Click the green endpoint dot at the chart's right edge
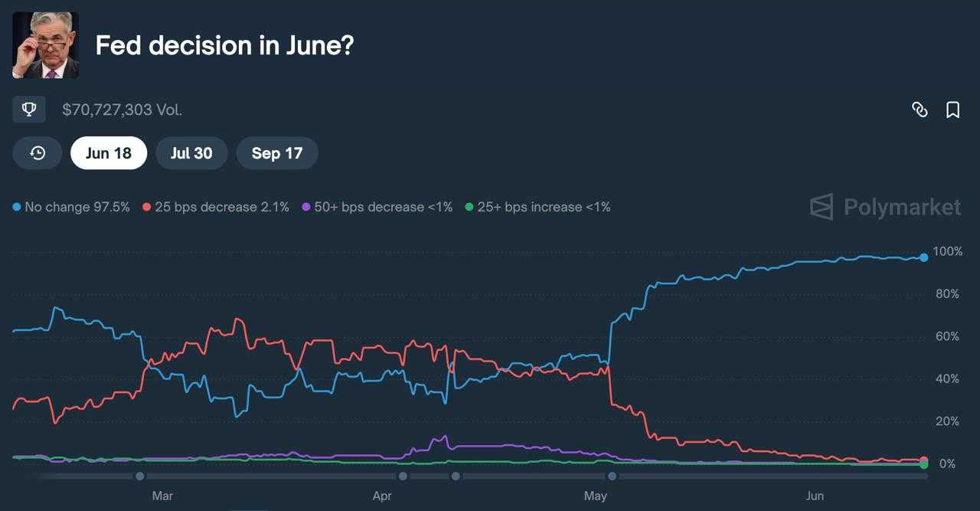This screenshot has width=980, height=511. click(x=924, y=465)
